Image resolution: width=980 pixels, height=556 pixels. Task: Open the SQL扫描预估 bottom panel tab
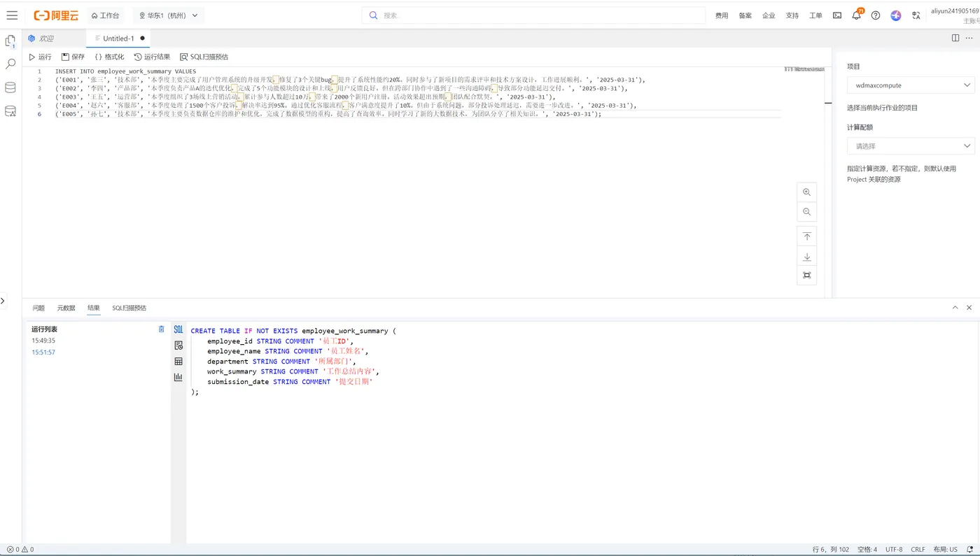coord(129,308)
